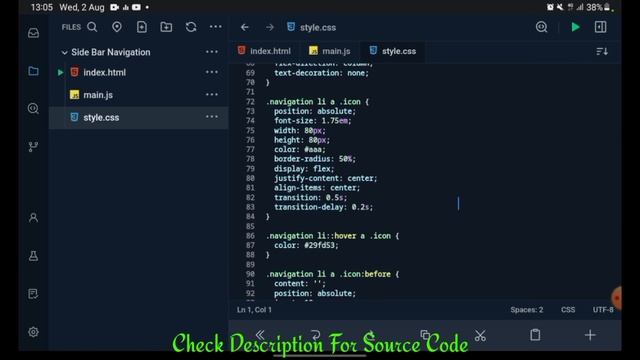This screenshot has width=640, height=360.
Task: Create a new file with the file-plus icon
Action: [x=142, y=27]
